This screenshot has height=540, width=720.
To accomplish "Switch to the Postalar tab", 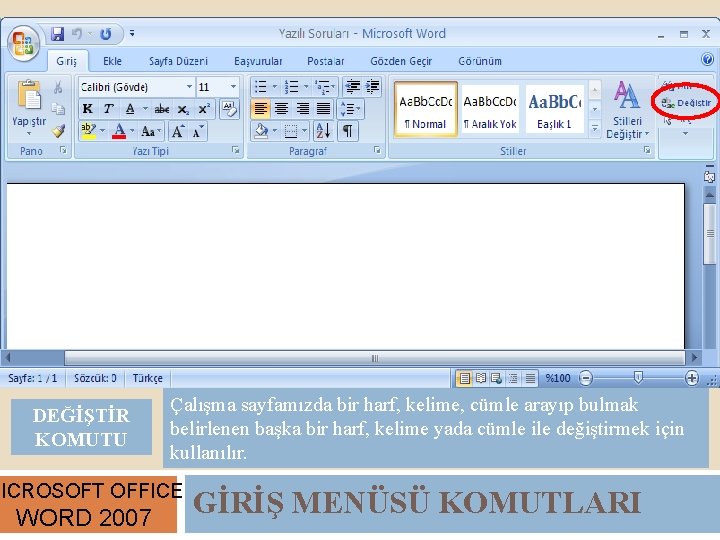I will [326, 61].
